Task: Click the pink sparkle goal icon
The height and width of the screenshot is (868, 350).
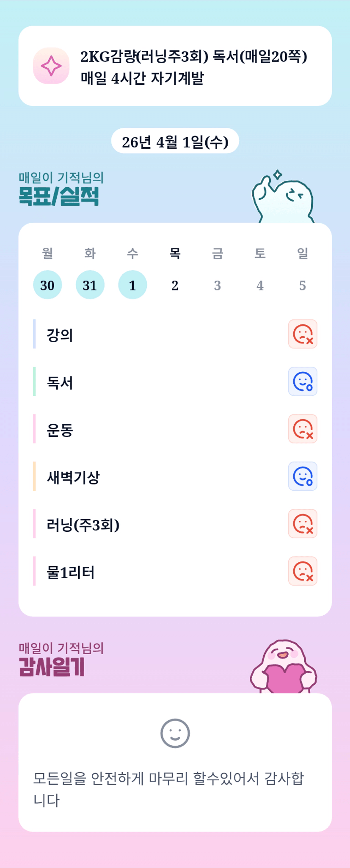Action: click(x=51, y=66)
